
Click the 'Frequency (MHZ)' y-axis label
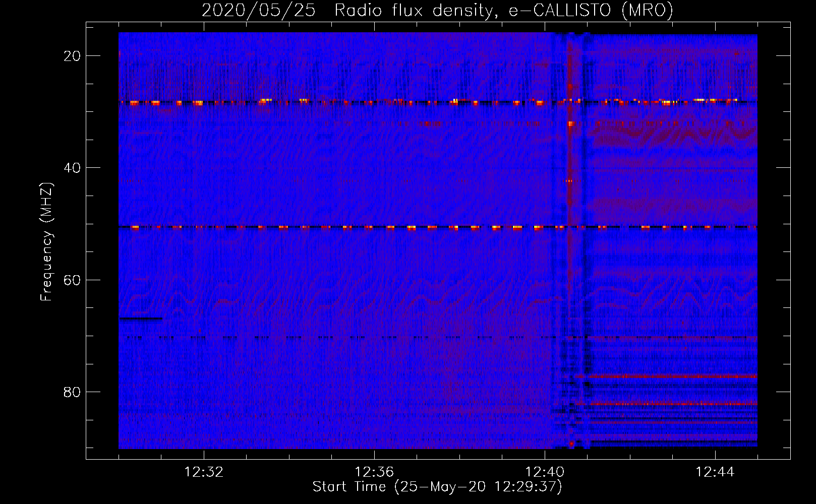pos(46,242)
